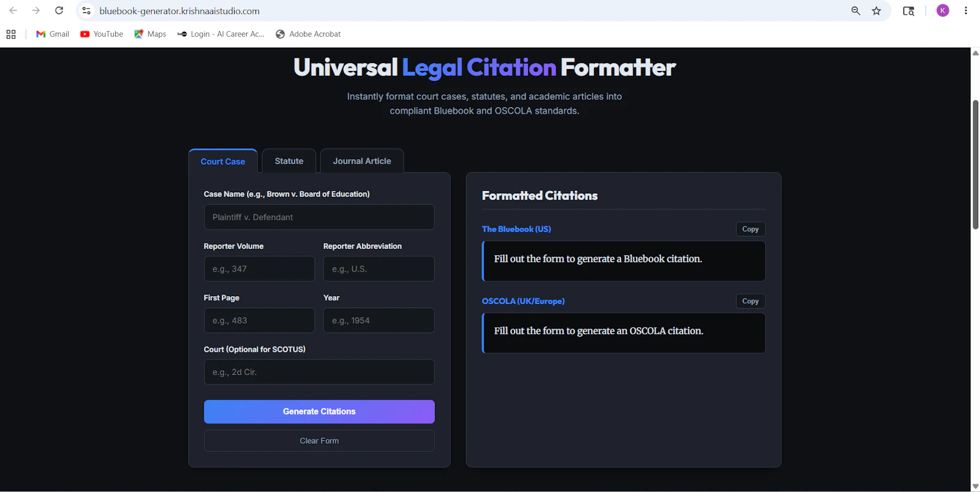
Task: Switch to the Journal Article tab
Action: pos(362,161)
